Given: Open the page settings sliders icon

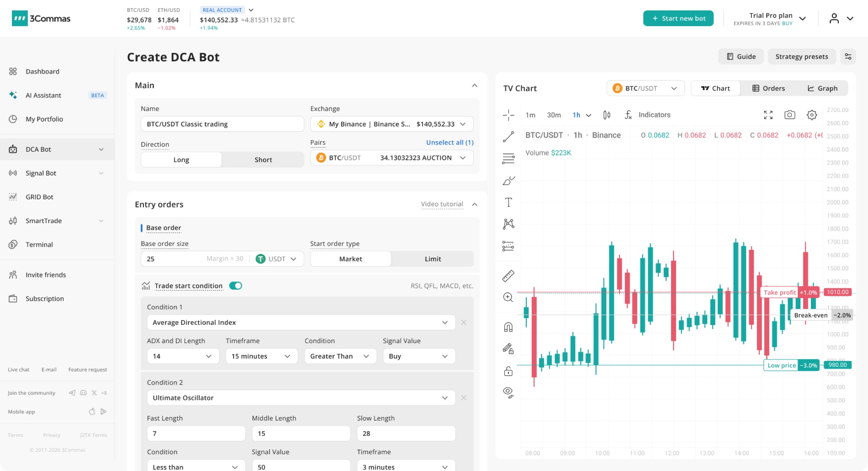Looking at the screenshot, I should [848, 57].
